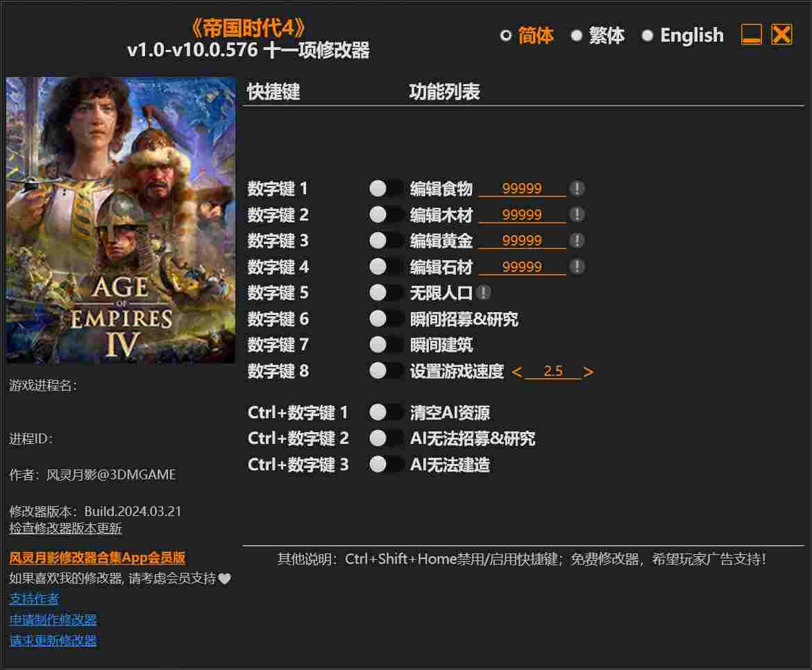This screenshot has height=670, width=812.
Task: Enable the 清空AI资源 toggle
Action: click(x=386, y=413)
